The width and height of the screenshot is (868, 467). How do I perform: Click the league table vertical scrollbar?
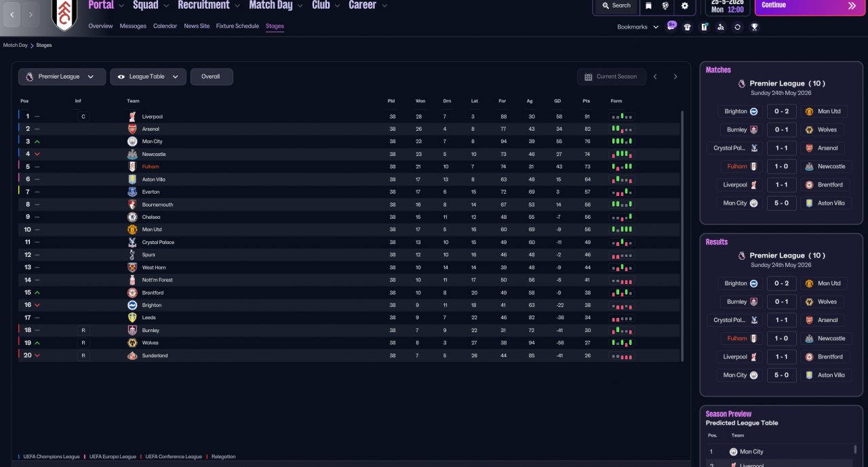click(682, 235)
